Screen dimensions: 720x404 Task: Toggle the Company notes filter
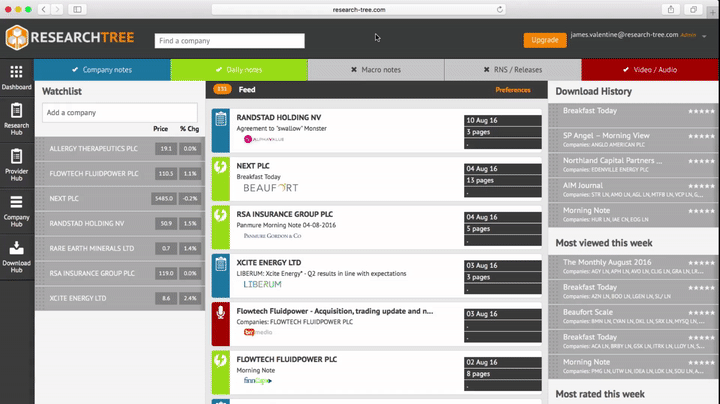tap(102, 70)
